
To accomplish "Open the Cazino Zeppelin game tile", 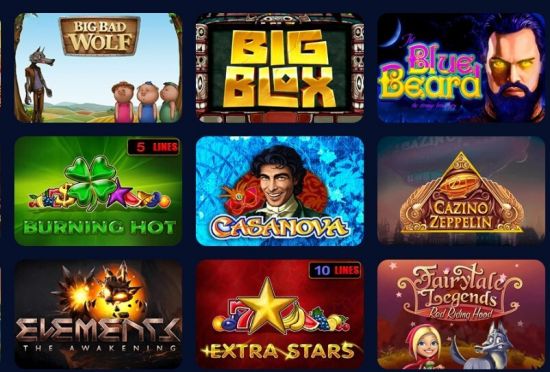I will (x=461, y=191).
